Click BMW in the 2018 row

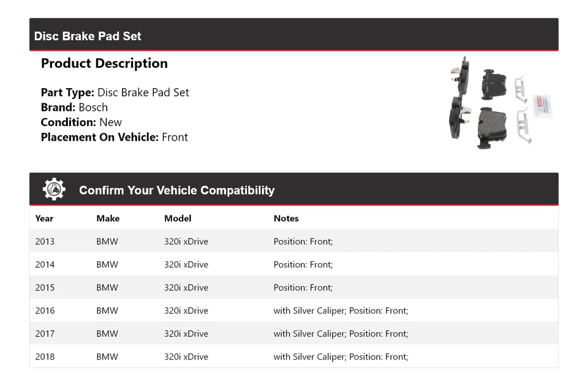coord(107,357)
